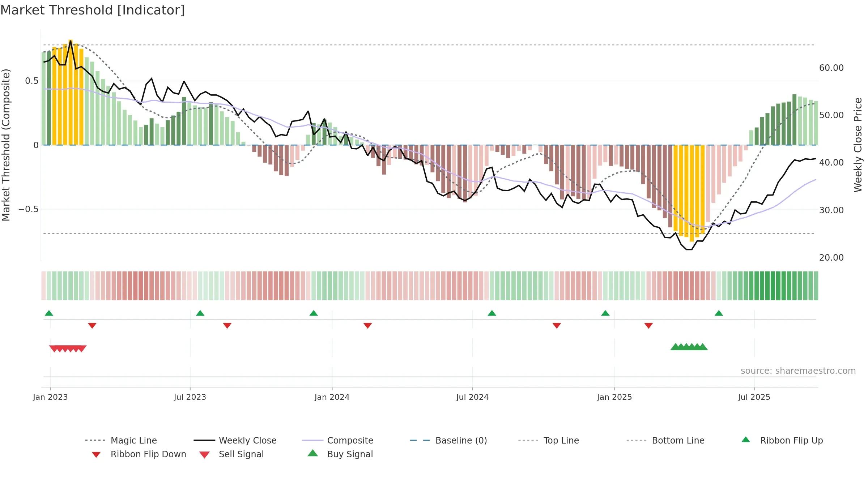Viewport: 868px width, 488px height.
Task: Click the 40.00 price axis label
Action: pyautogui.click(x=831, y=163)
